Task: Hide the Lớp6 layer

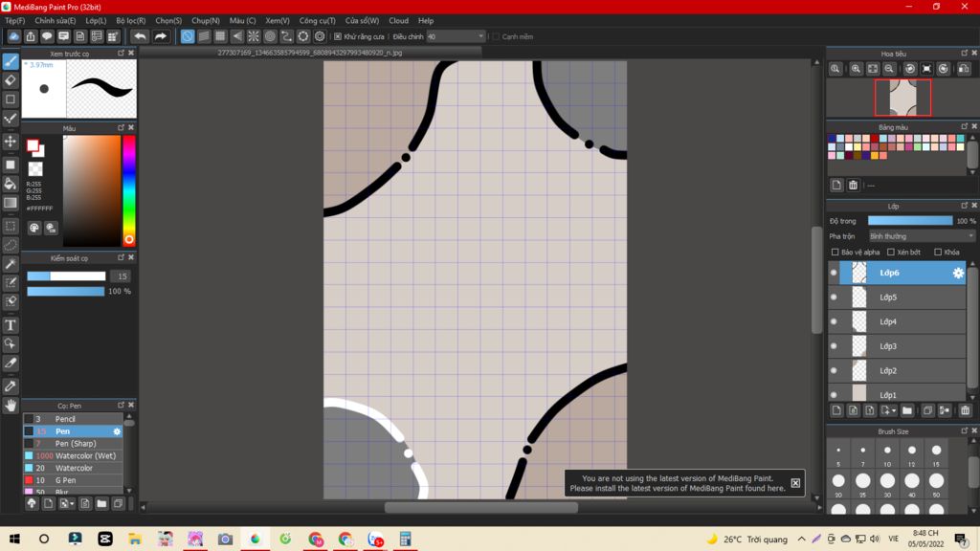Action: click(x=834, y=273)
